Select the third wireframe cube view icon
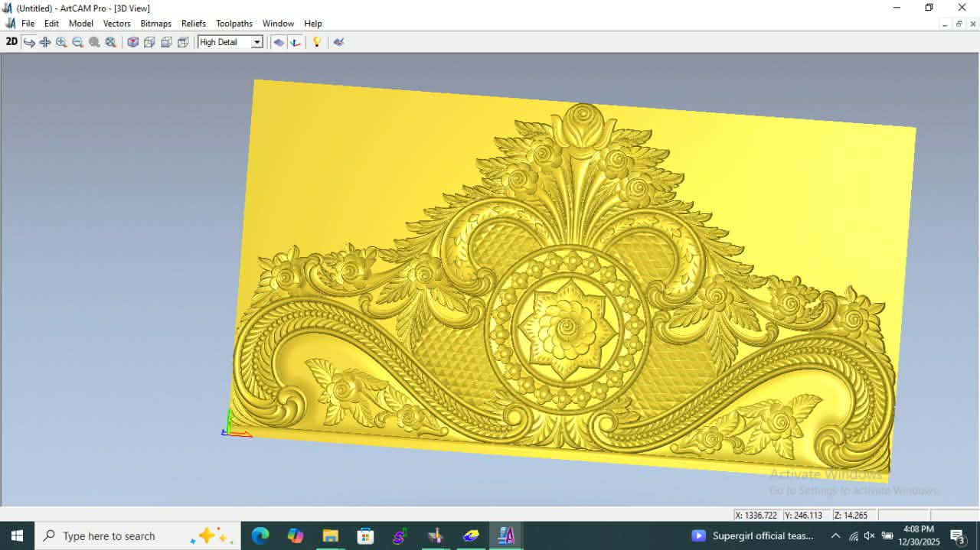 166,42
